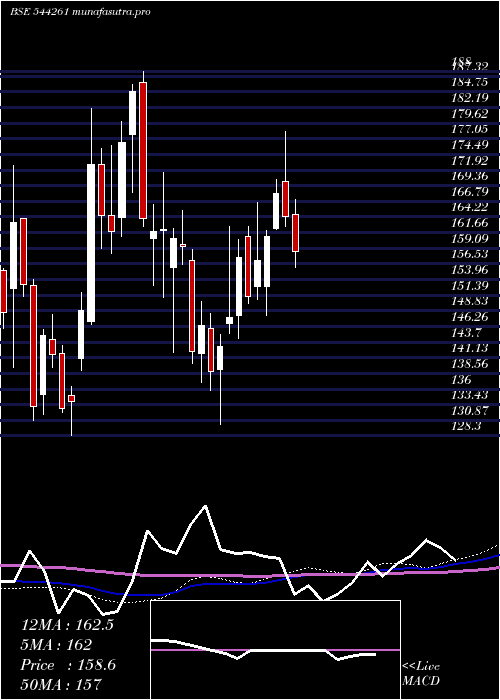Viewport: 500px width, 700px height.
Task: Click the 179.62 price axis value
Action: tap(471, 113)
